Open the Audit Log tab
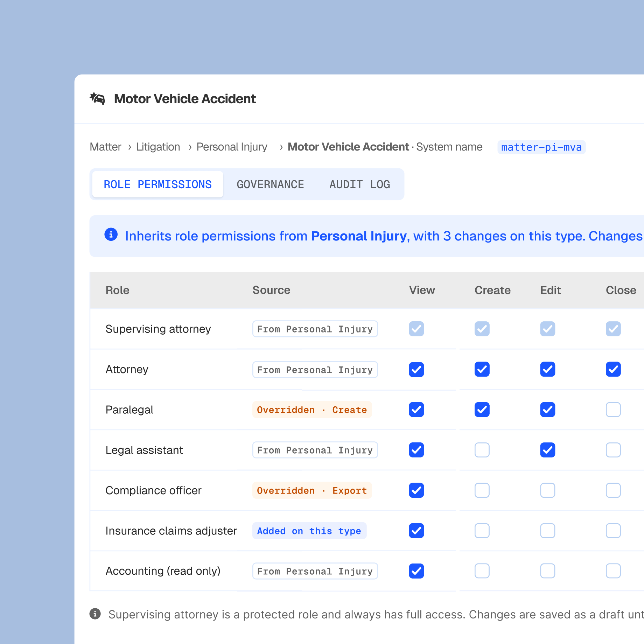Image resolution: width=644 pixels, height=644 pixels. click(x=359, y=184)
